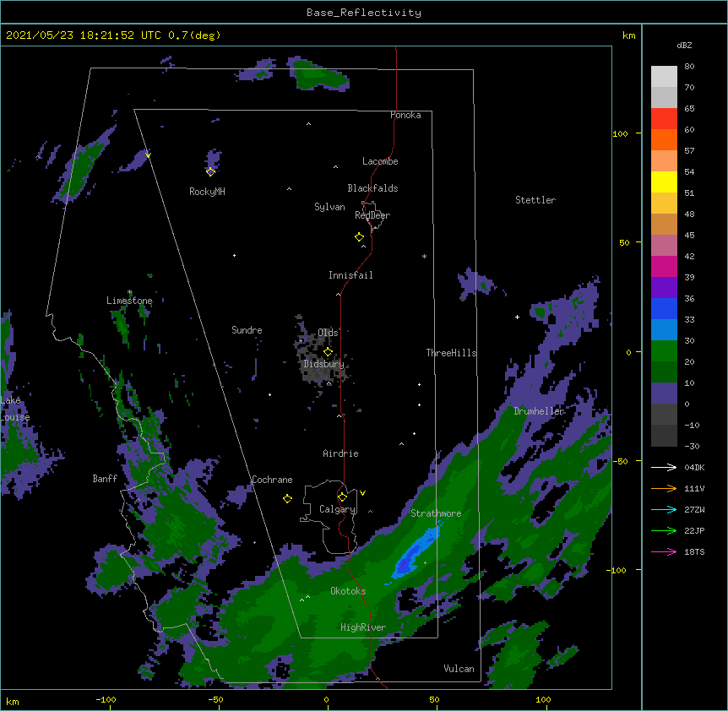Click the green 20 dBZ color swatch
This screenshot has width=728, height=711.
tap(664, 351)
